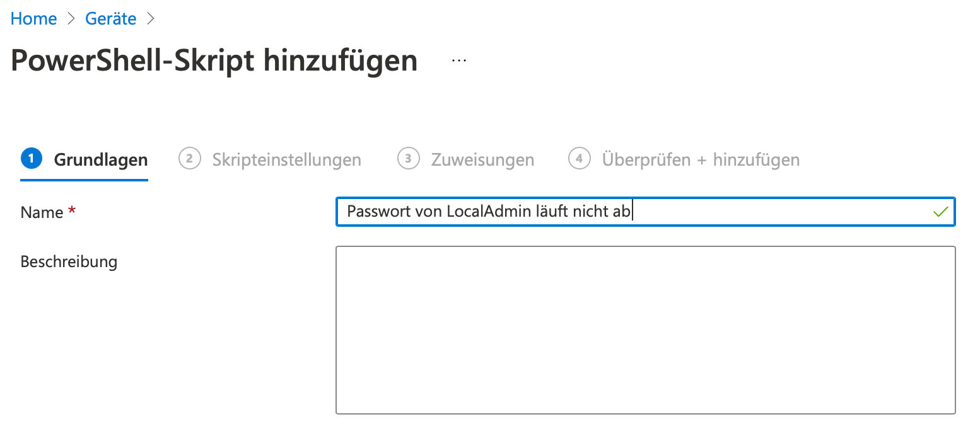The height and width of the screenshot is (441, 980).
Task: Click the step 4 circle icon
Action: pyautogui.click(x=580, y=159)
